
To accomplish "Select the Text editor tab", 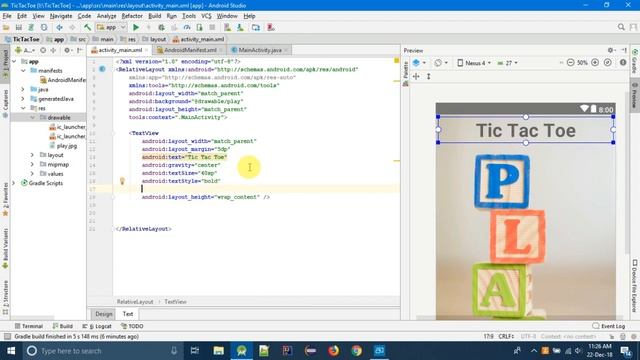I will (128, 314).
